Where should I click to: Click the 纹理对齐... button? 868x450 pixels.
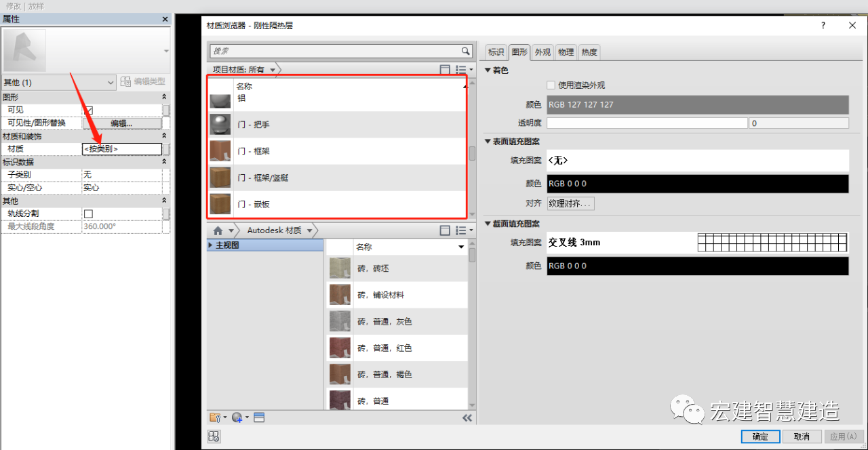point(570,203)
